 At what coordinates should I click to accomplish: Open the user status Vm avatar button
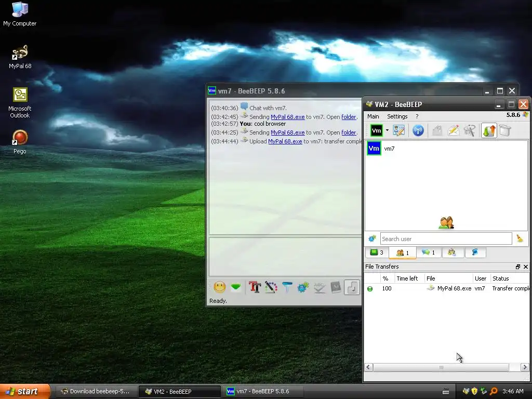[376, 130]
